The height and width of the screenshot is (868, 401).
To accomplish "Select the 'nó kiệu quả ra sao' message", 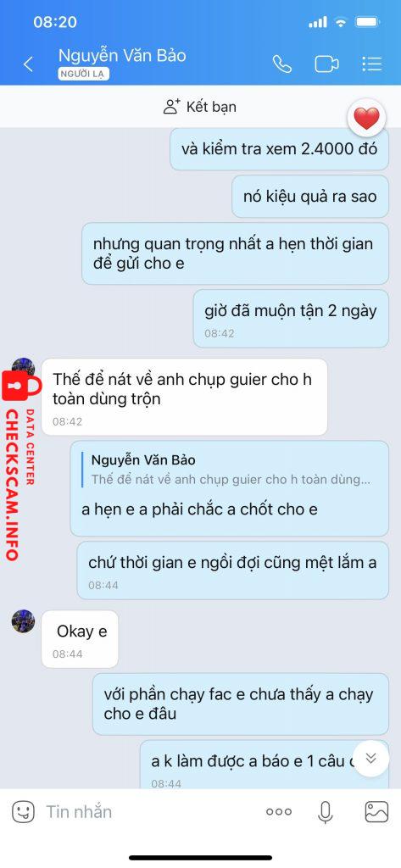I will [310, 197].
